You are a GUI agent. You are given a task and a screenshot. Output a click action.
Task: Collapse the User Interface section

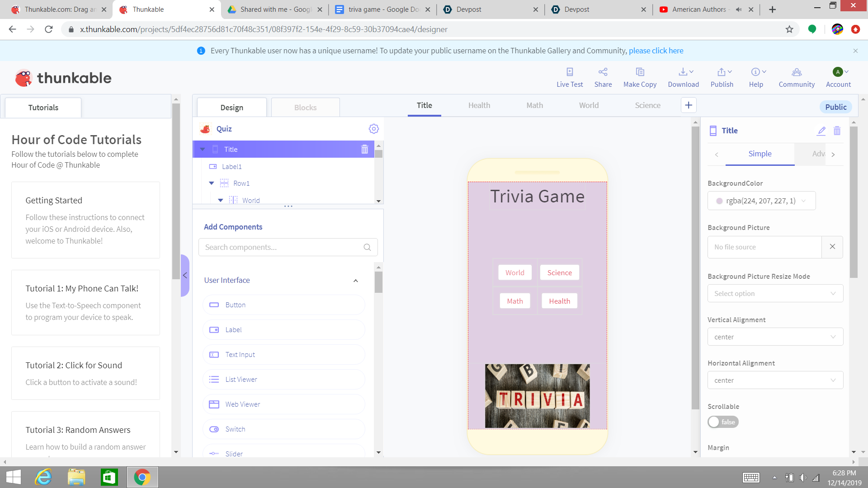click(x=355, y=281)
